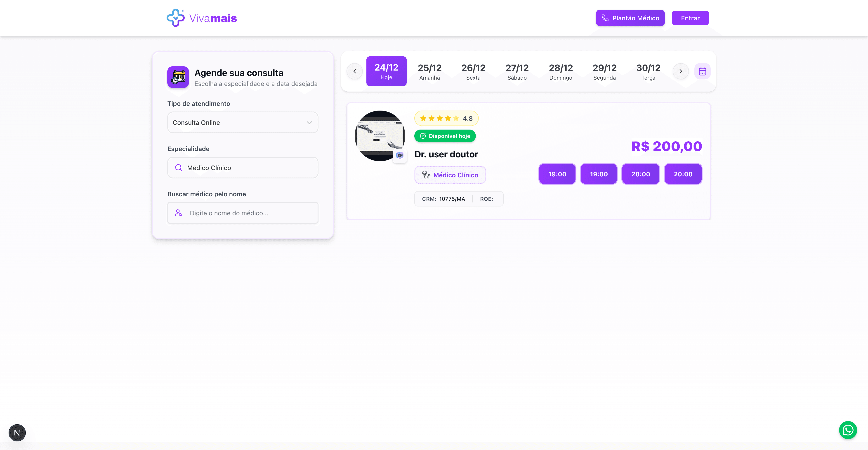
Task: Click the Disponível hoje availability badge
Action: click(x=445, y=136)
